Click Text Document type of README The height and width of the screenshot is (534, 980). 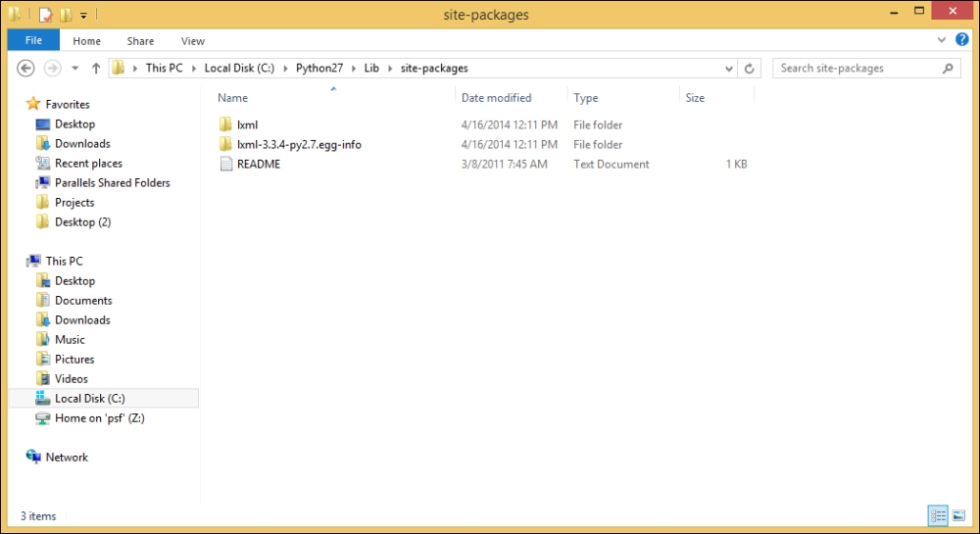[612, 165]
